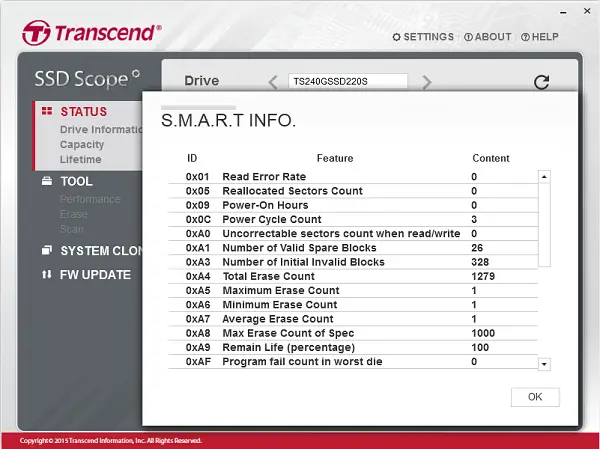Click the 0xA9 ID cell

(198, 347)
